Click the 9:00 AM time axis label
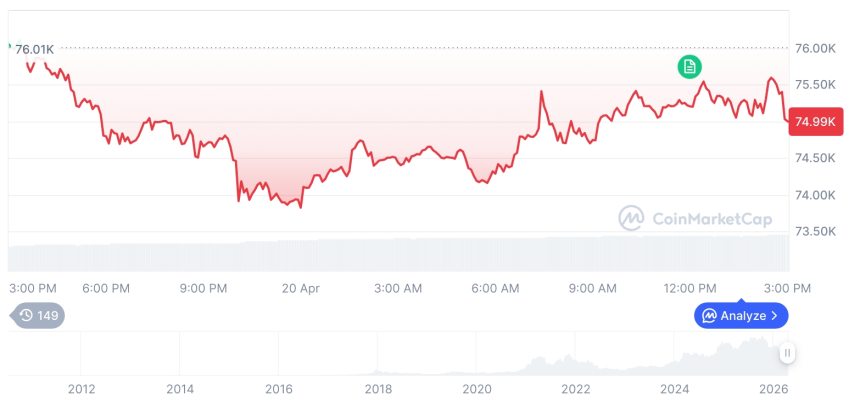 593,288
